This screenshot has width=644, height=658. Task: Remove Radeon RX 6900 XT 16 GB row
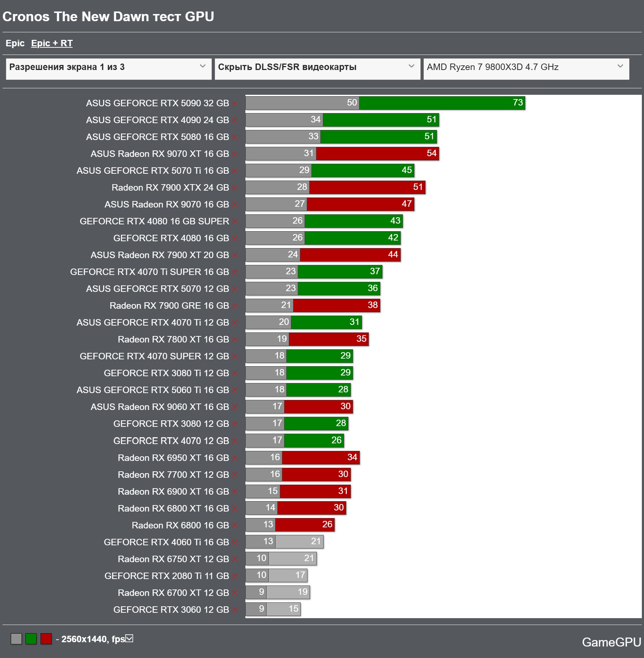[235, 492]
